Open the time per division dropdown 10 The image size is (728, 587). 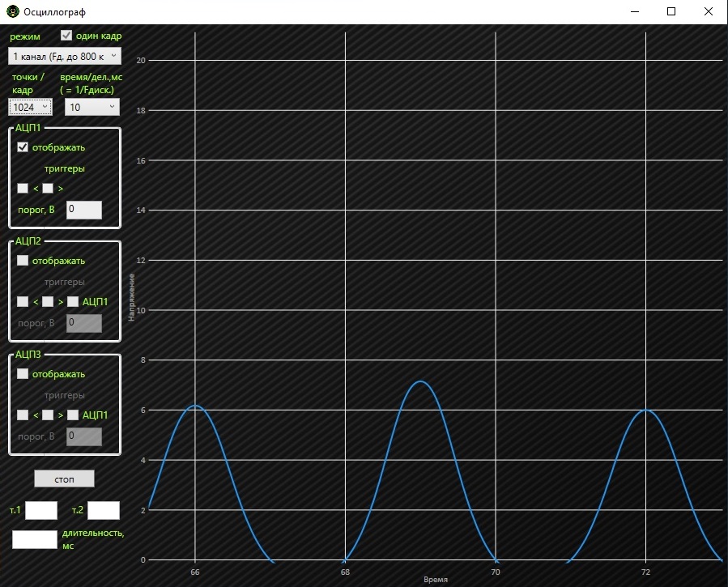pos(92,107)
